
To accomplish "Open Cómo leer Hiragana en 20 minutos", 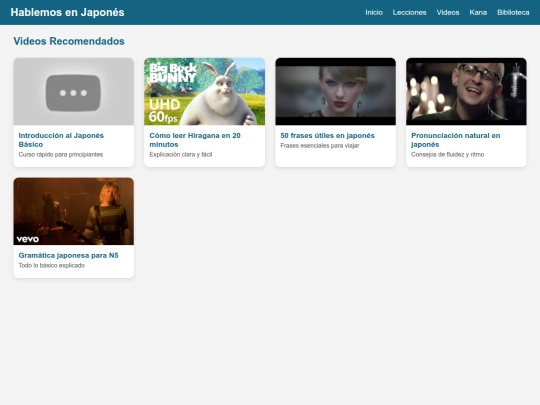I will (195, 140).
